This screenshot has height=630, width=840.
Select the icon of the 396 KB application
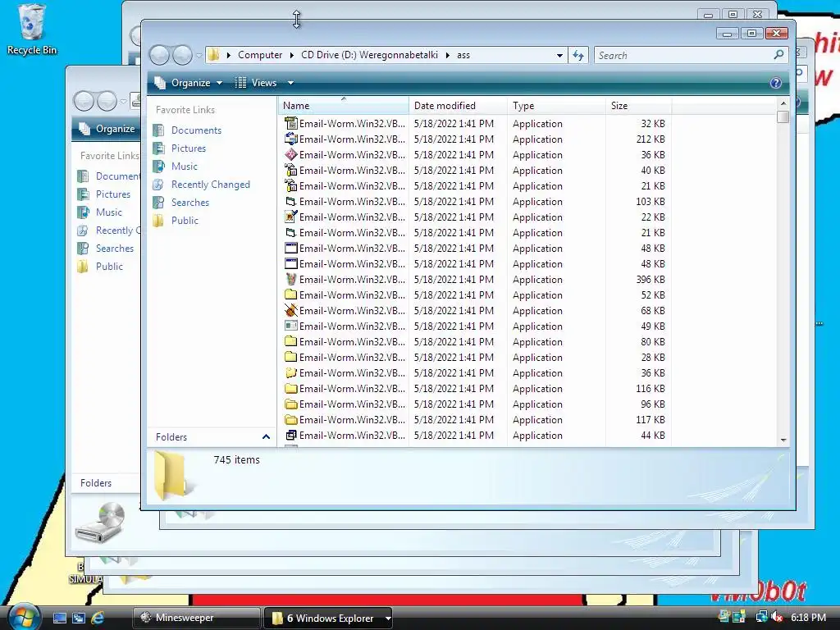point(291,279)
